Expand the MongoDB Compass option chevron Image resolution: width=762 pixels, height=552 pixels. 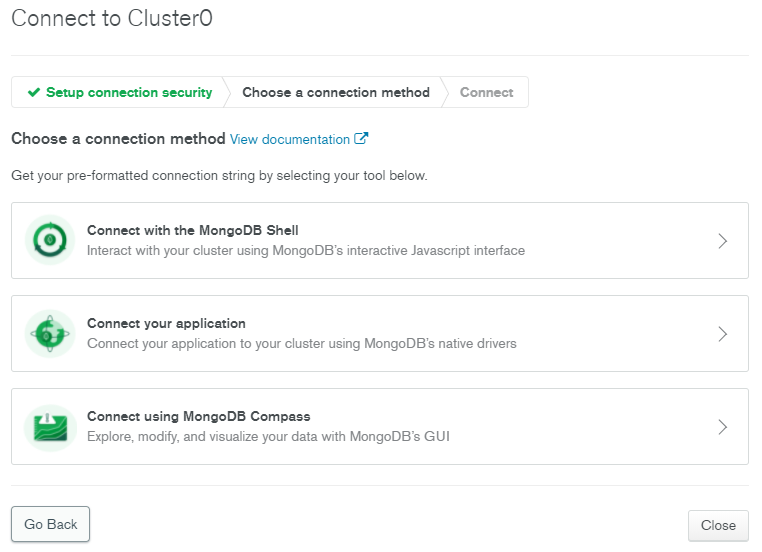tap(723, 427)
